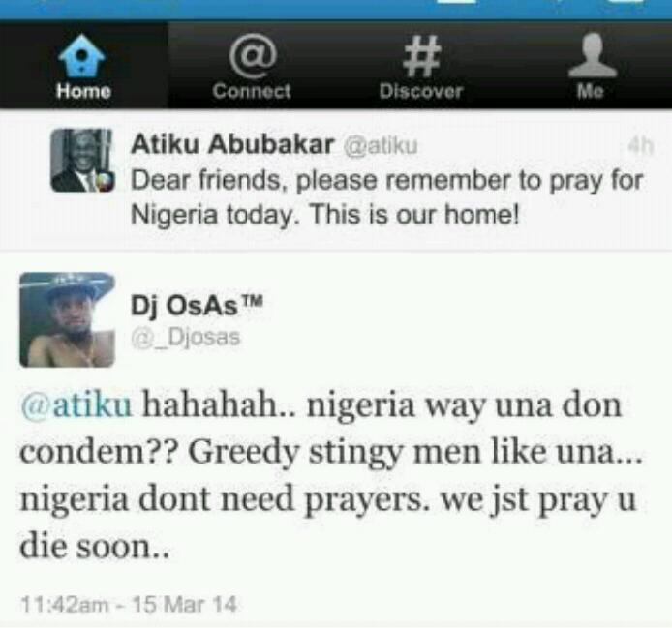Open the Connect @ icon

click(253, 55)
